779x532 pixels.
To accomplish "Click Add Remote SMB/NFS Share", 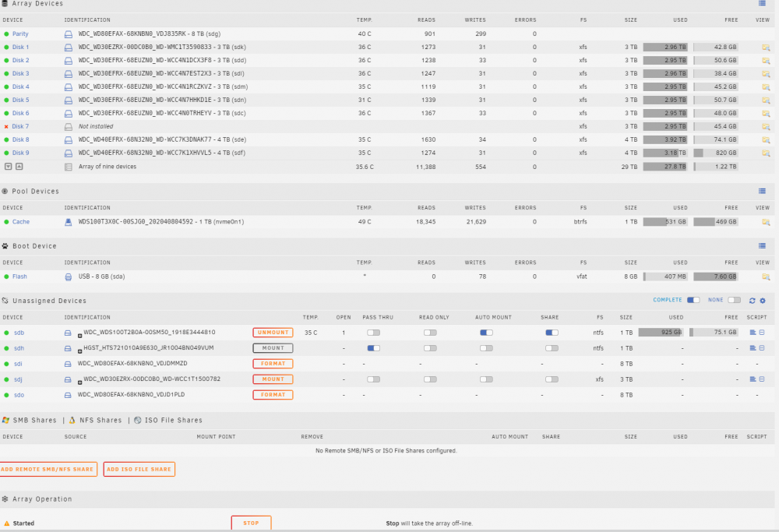I will pyautogui.click(x=48, y=470).
